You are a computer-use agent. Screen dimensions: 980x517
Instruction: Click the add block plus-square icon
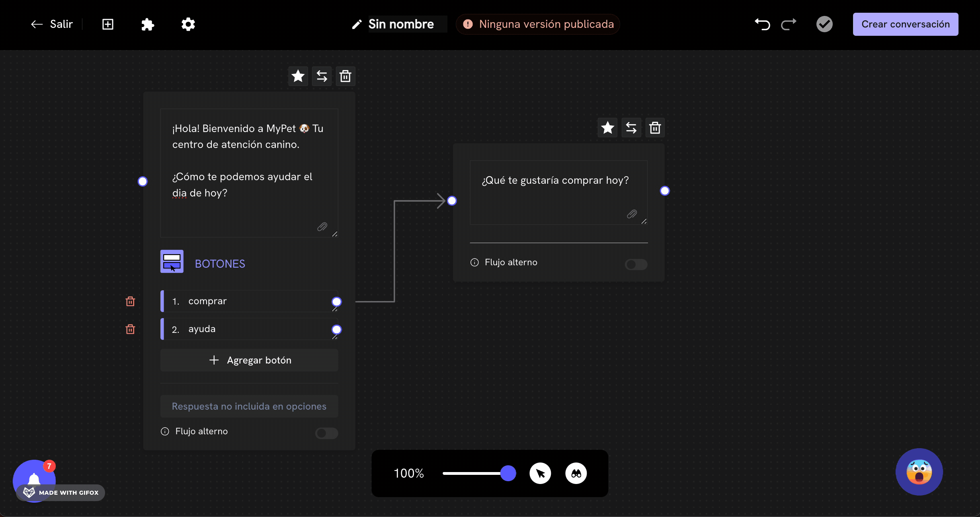tap(108, 24)
